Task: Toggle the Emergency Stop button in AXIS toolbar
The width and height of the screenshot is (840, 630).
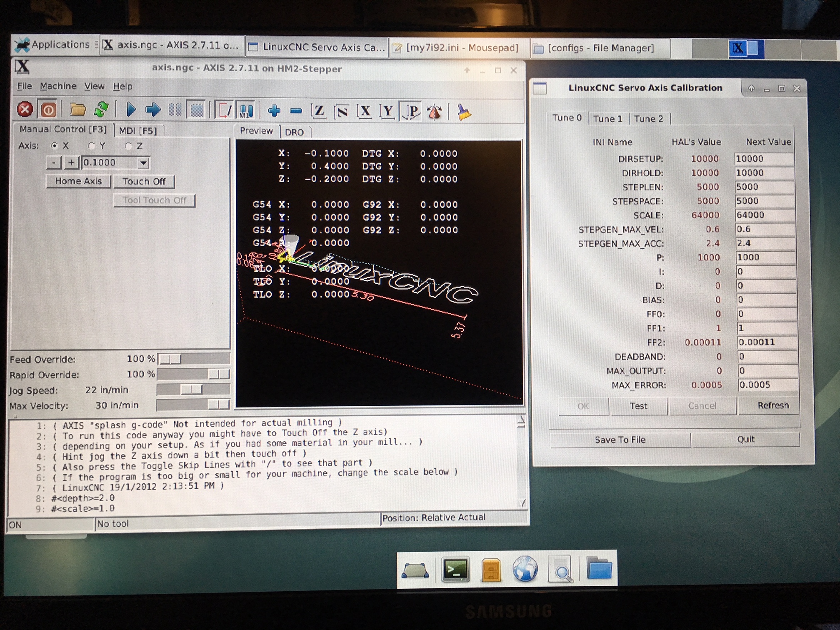Action: click(x=25, y=110)
